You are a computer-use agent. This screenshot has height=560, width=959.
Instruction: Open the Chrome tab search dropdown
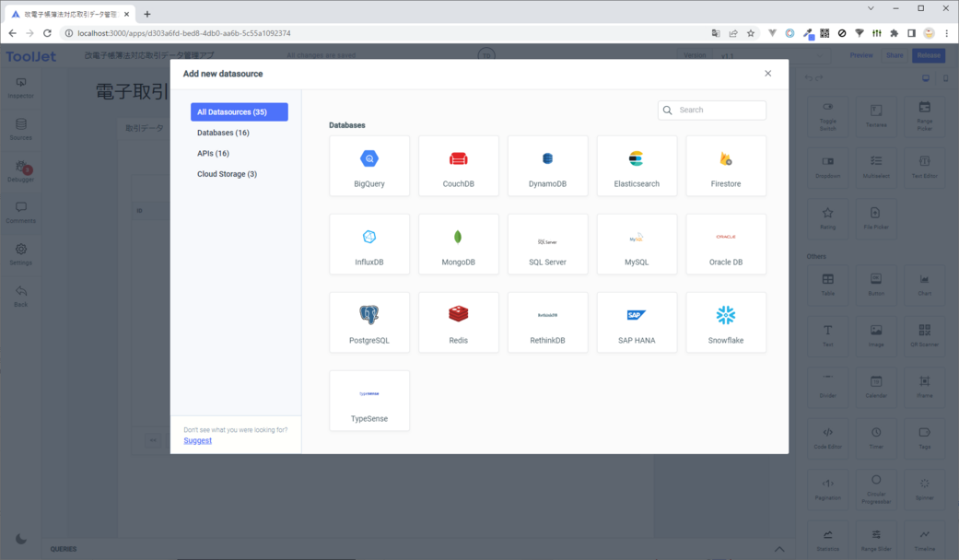[x=871, y=8]
